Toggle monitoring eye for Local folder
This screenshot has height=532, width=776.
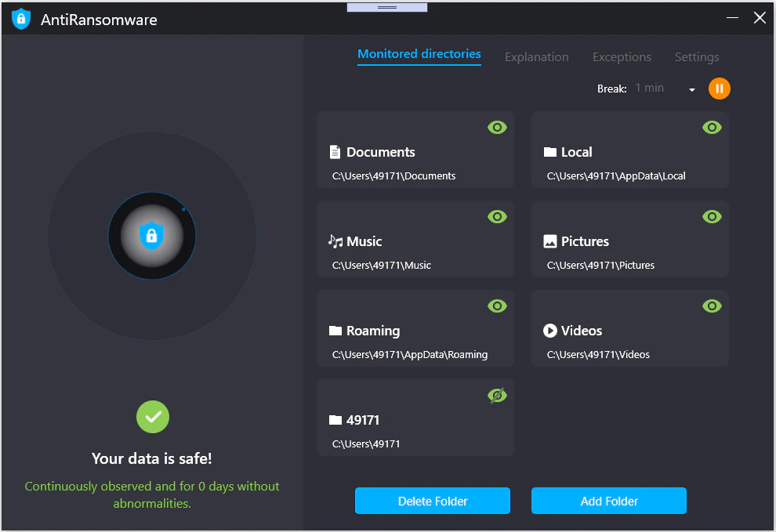point(712,128)
